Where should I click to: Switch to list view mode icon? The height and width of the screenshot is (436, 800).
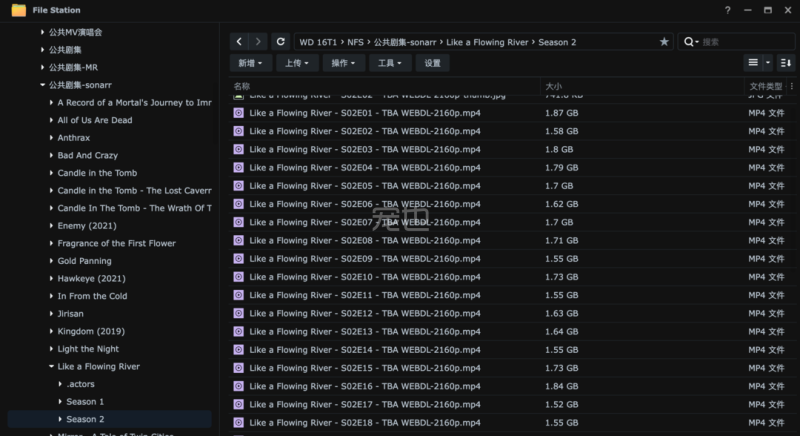pyautogui.click(x=753, y=63)
